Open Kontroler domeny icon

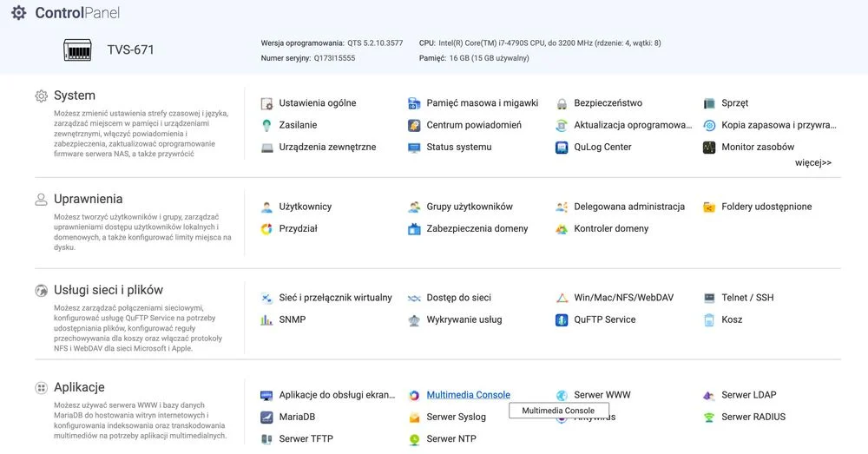(x=562, y=229)
